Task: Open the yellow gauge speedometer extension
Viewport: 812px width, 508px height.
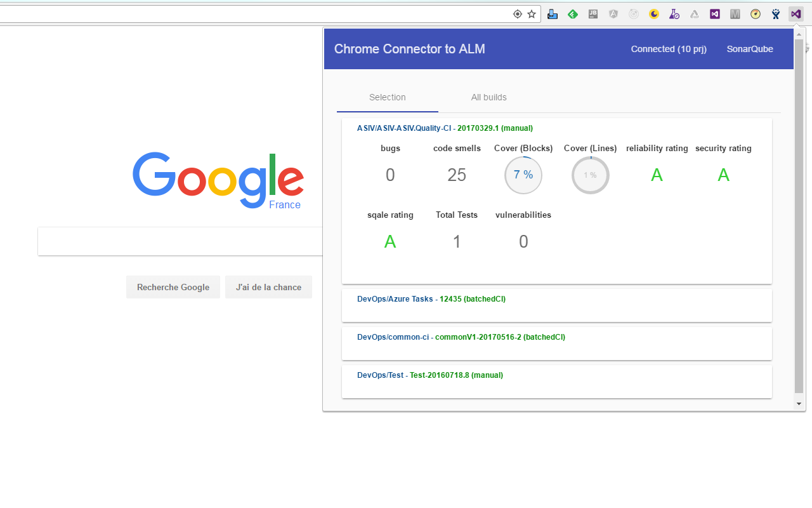Action: tap(756, 14)
